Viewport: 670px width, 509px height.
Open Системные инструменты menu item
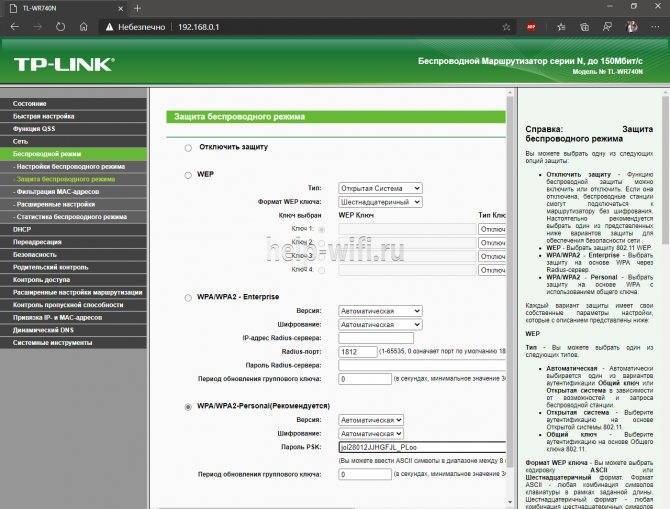click(73, 343)
